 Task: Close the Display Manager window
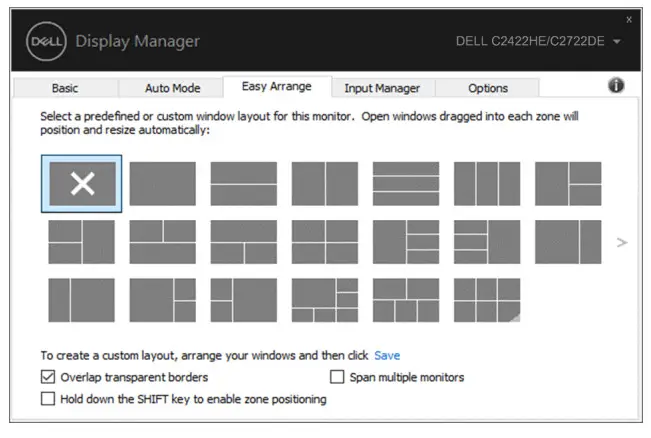[629, 19]
